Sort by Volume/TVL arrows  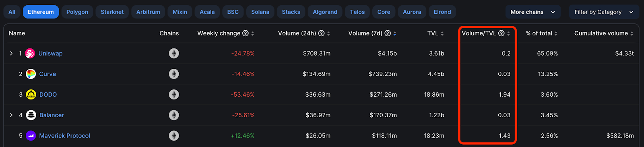click(x=508, y=33)
